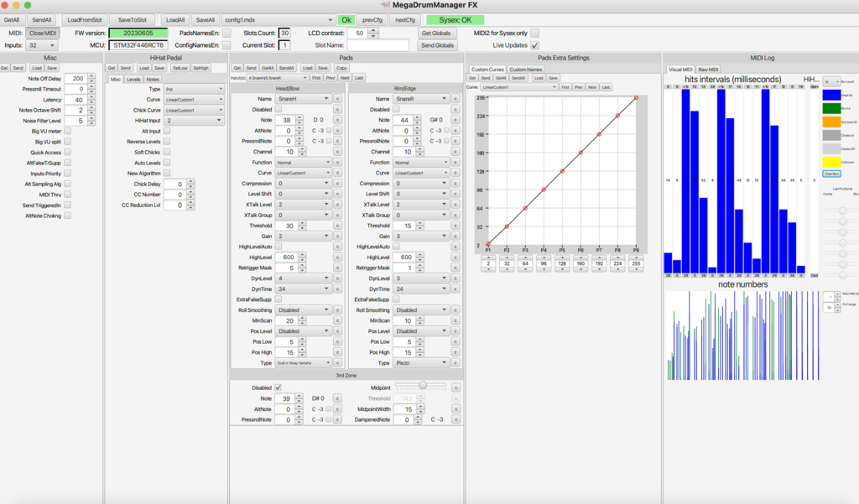This screenshot has height=504, width=859.
Task: Open the config1.mds file dropdown
Action: 278,20
